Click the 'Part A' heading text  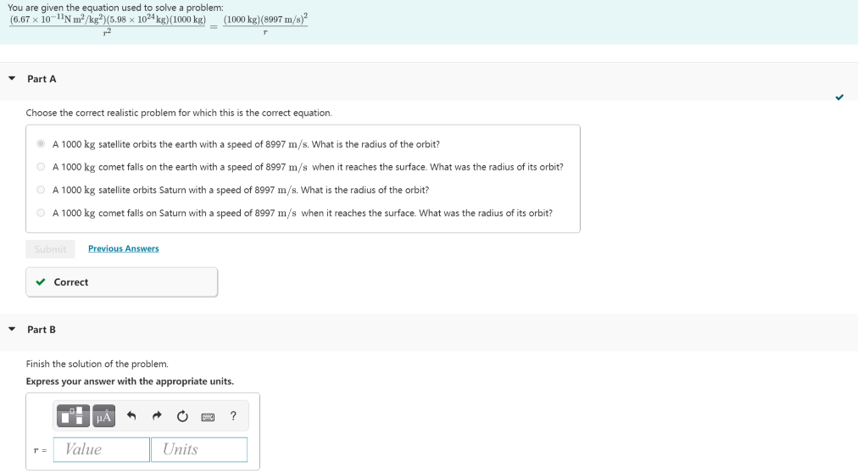42,79
